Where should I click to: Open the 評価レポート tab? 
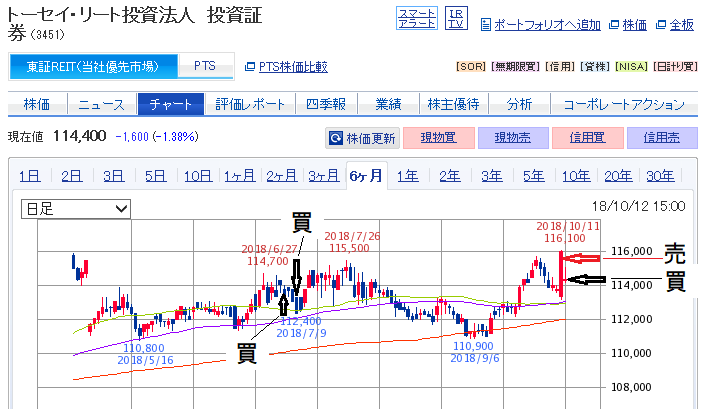pos(250,104)
